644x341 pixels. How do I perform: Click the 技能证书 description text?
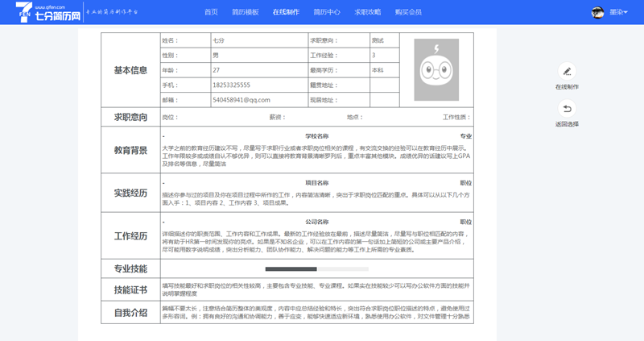[x=316, y=289]
